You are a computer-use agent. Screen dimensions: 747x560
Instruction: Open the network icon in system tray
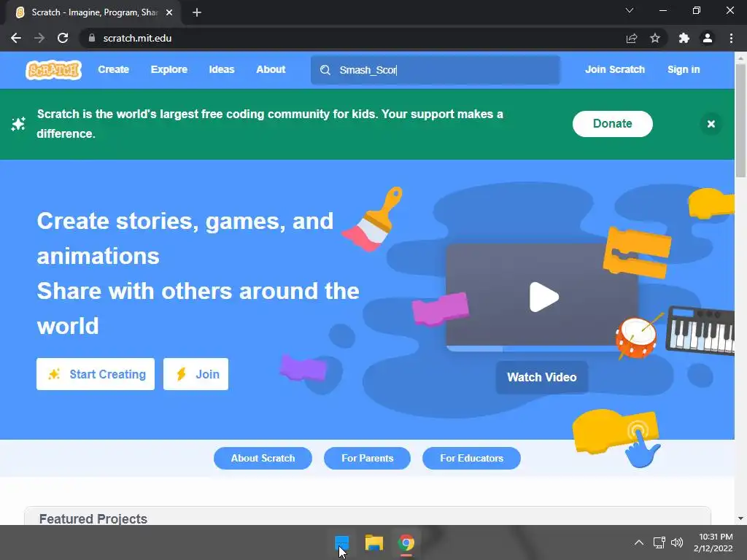click(x=659, y=542)
